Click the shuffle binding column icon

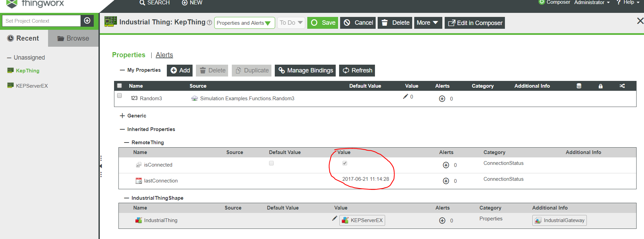point(622,86)
